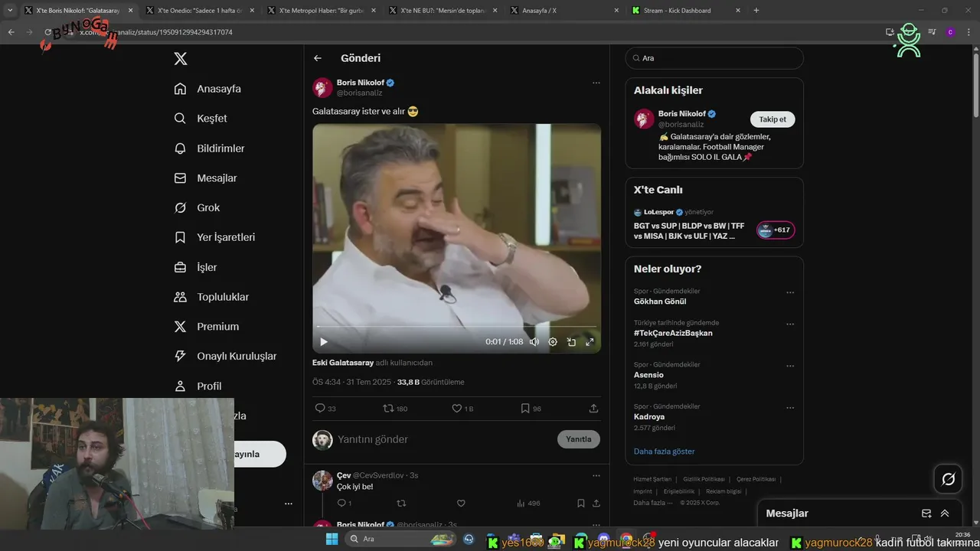This screenshot has height=551, width=980.
Task: Expand Daha fazla footer options
Action: point(652,503)
